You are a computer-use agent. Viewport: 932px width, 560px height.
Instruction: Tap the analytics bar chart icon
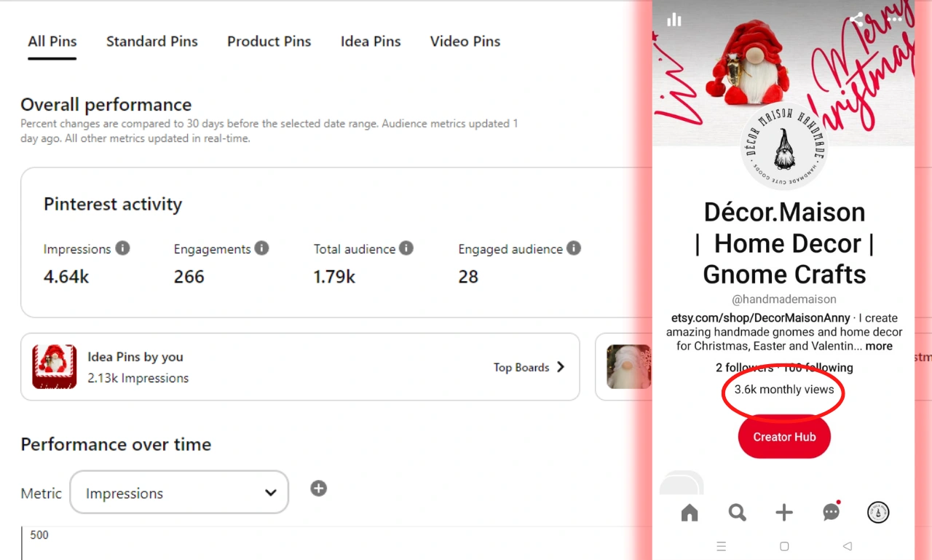674,20
